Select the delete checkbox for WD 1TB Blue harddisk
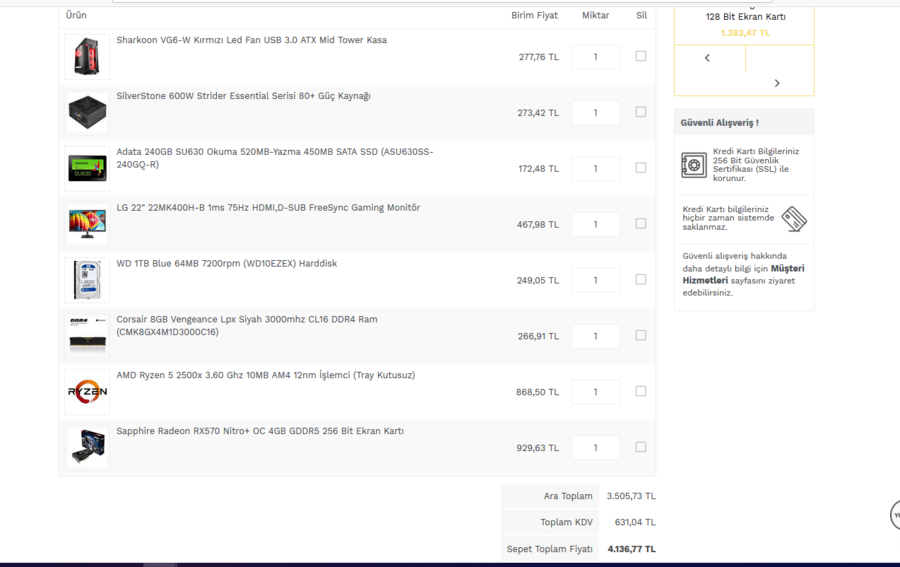Viewport: 900px width, 567px height. click(641, 279)
